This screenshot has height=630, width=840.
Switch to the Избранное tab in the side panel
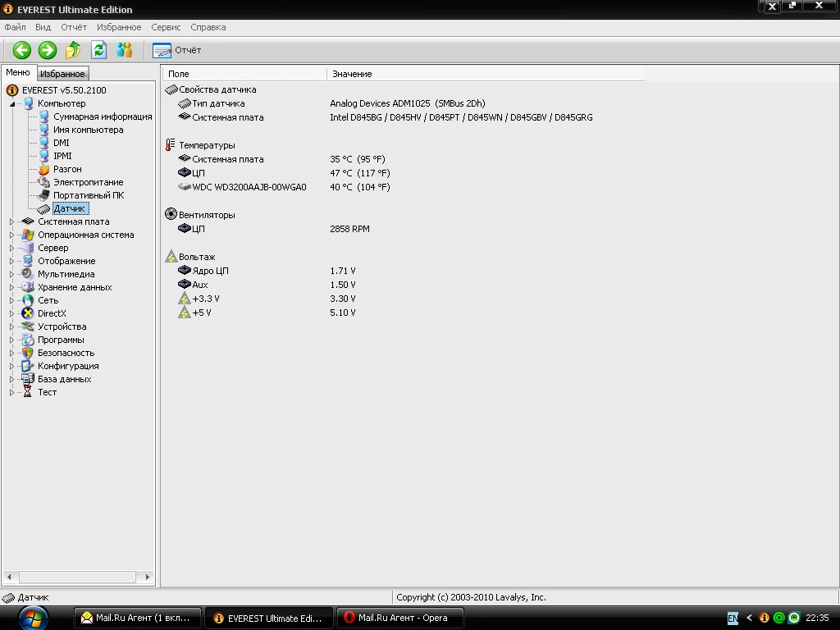tap(62, 73)
